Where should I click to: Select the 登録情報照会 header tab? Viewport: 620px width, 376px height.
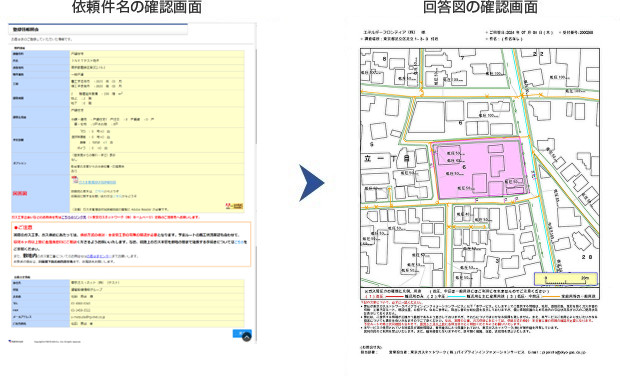click(x=98, y=30)
